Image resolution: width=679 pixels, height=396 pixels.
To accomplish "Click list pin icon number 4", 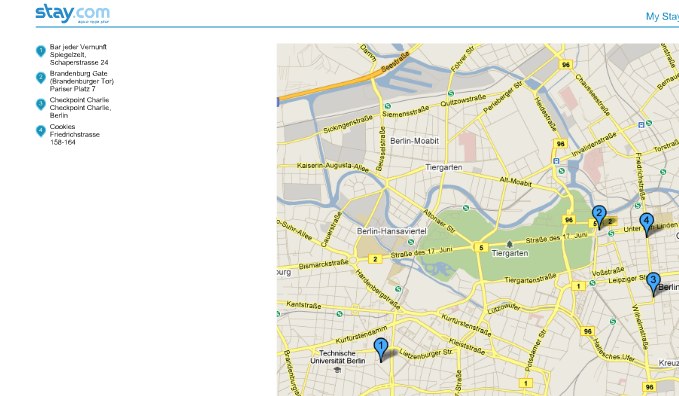I will [x=41, y=131].
